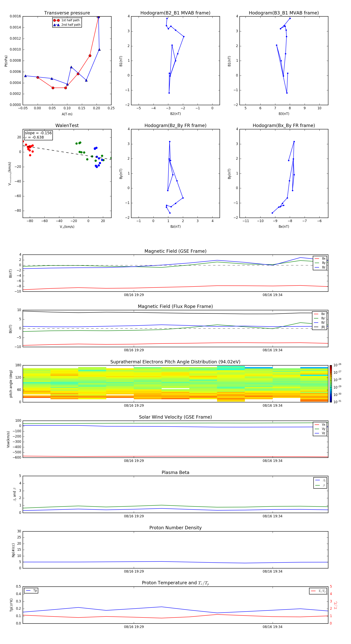
Task: Select the "βp" Plasma Beta legend entry
Action: [320, 480]
